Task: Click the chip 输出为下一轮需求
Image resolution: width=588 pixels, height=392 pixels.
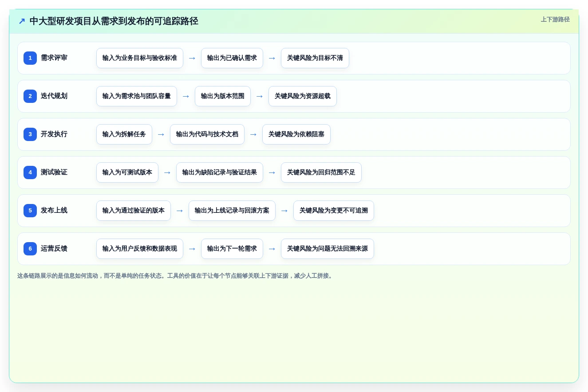Action: [x=232, y=249]
